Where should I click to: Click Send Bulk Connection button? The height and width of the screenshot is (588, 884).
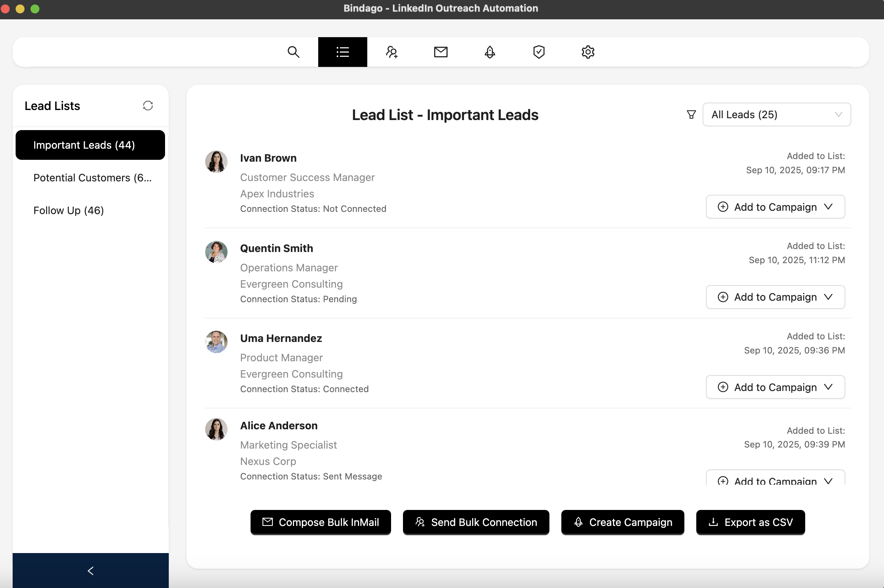coord(476,522)
